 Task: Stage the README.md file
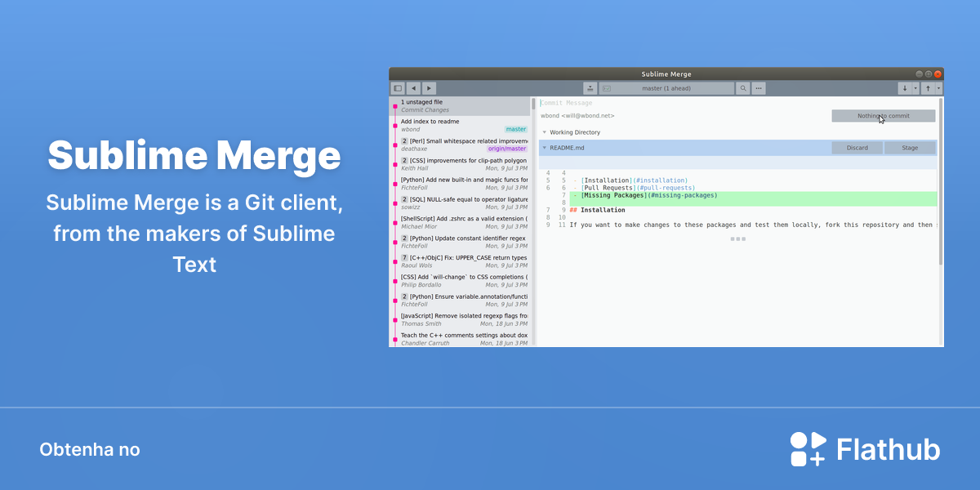(910, 148)
